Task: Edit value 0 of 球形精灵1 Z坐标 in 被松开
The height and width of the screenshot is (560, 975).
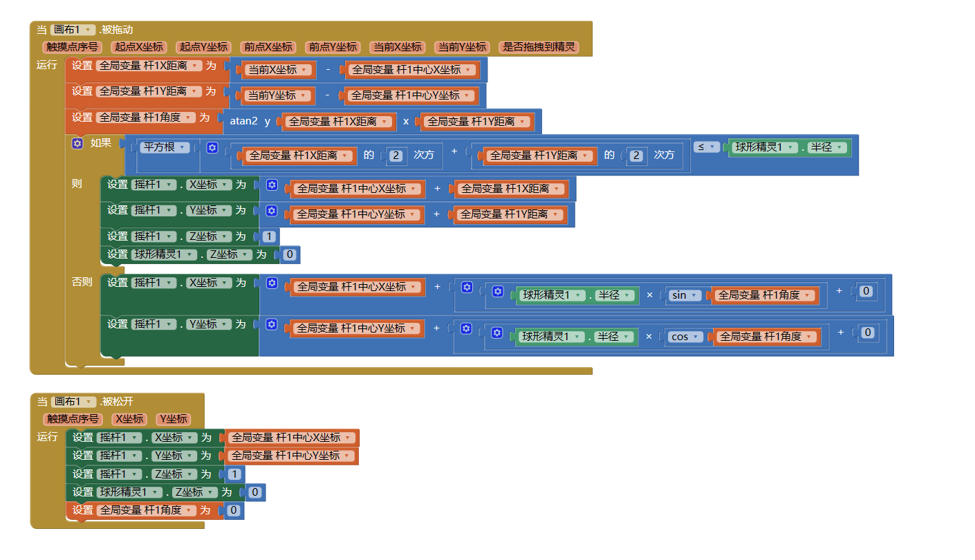Action: 255,492
